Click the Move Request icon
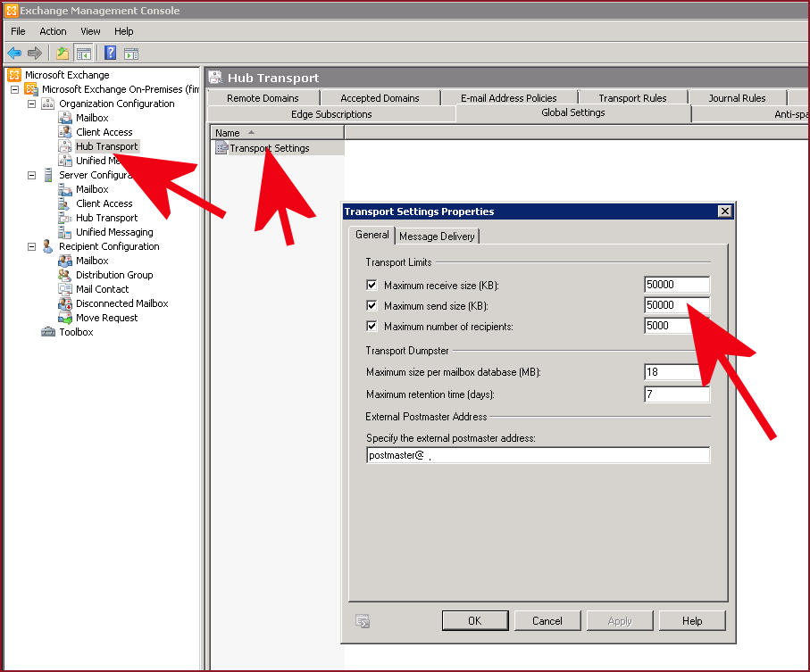The height and width of the screenshot is (672, 810). (64, 318)
